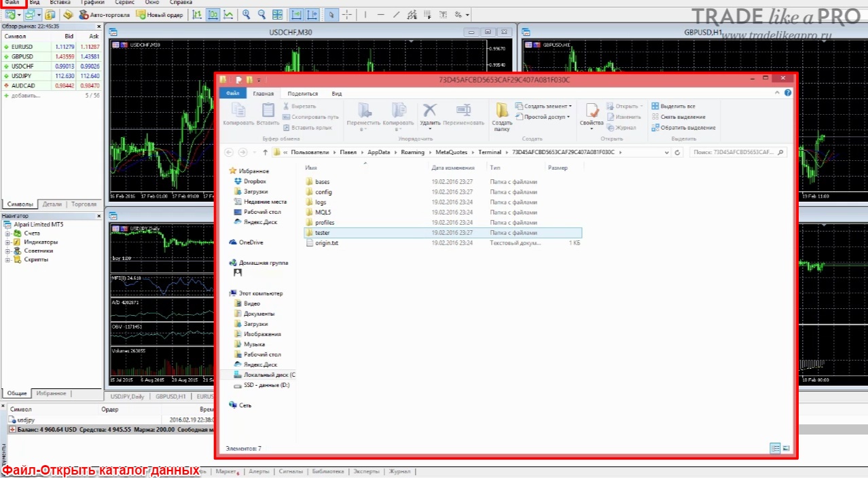Switch chart to candlesticks mode icon
868x478 pixels.
point(213,14)
